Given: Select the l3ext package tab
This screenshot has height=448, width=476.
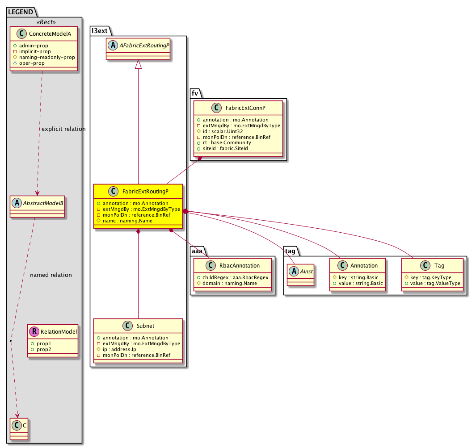Looking at the screenshot, I should click(100, 31).
